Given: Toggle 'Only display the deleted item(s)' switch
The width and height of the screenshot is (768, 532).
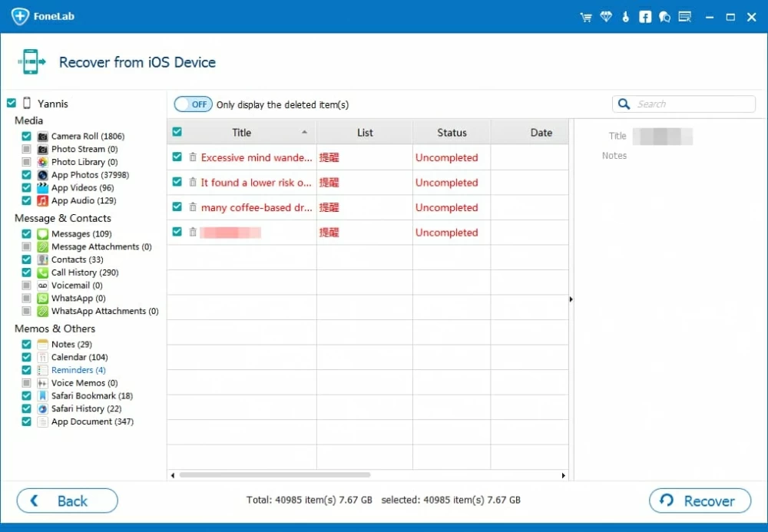Looking at the screenshot, I should pos(193,104).
